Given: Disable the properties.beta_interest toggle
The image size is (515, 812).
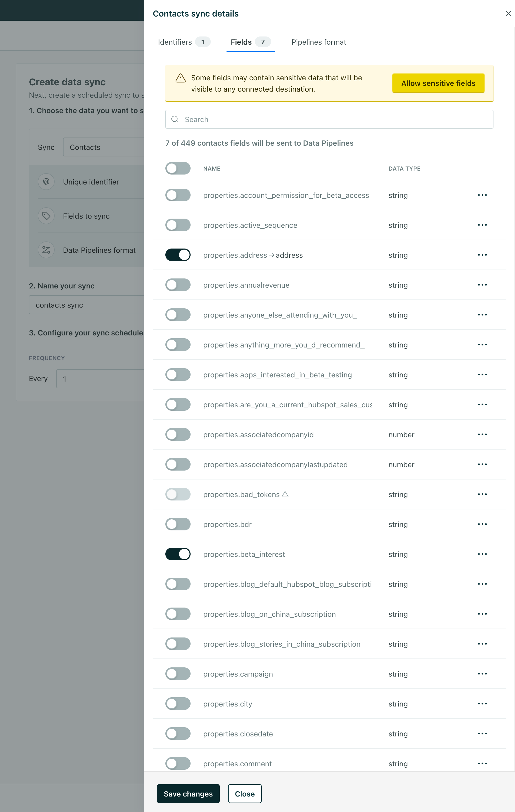Looking at the screenshot, I should point(178,554).
